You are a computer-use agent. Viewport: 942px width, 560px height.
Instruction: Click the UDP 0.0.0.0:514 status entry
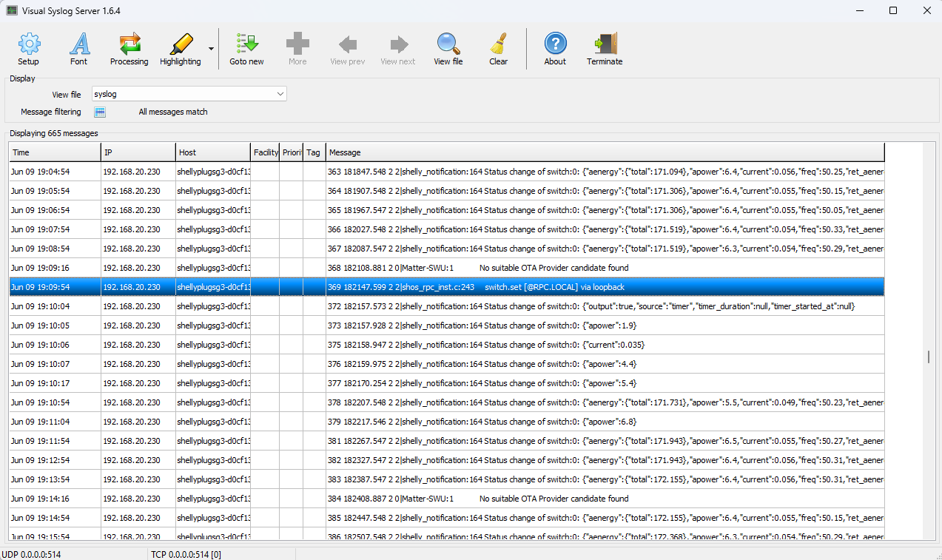[x=31, y=554]
